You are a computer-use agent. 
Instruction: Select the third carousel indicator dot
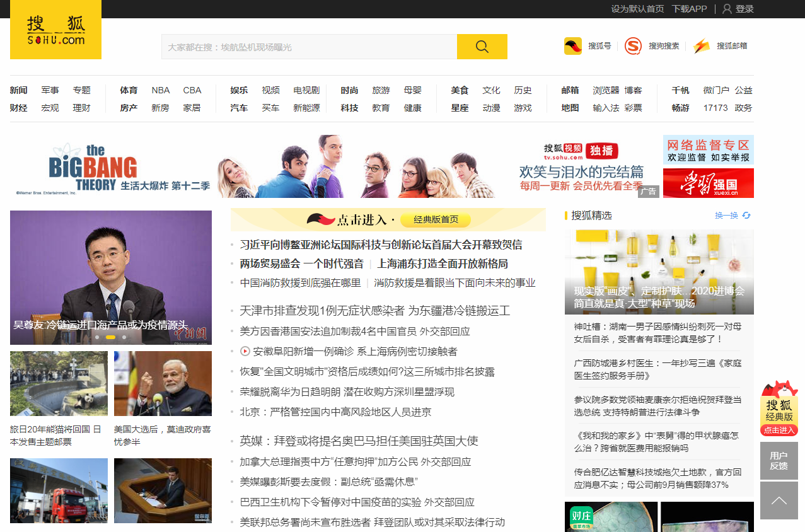[124, 337]
